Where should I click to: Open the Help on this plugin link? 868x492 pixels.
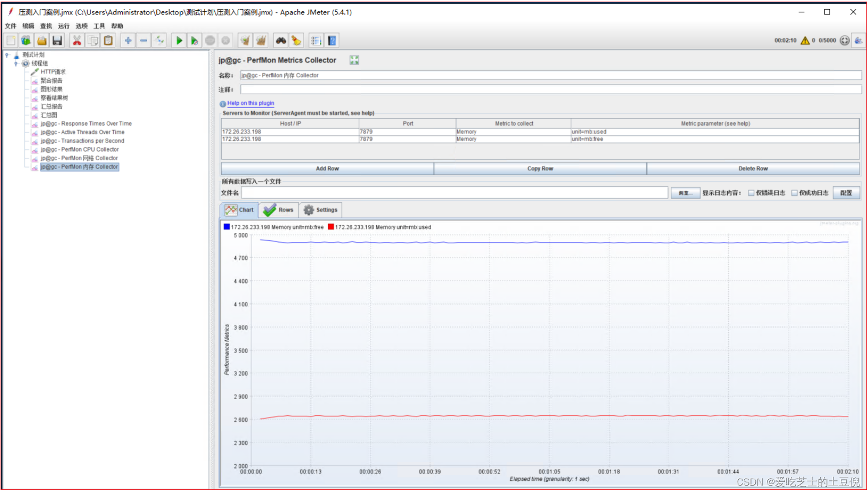(x=250, y=103)
